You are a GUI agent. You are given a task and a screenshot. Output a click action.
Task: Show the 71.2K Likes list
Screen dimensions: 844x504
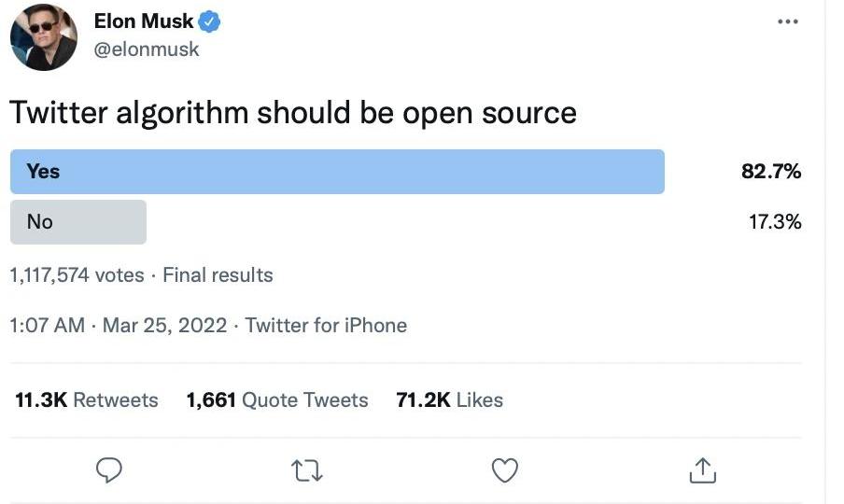(449, 400)
